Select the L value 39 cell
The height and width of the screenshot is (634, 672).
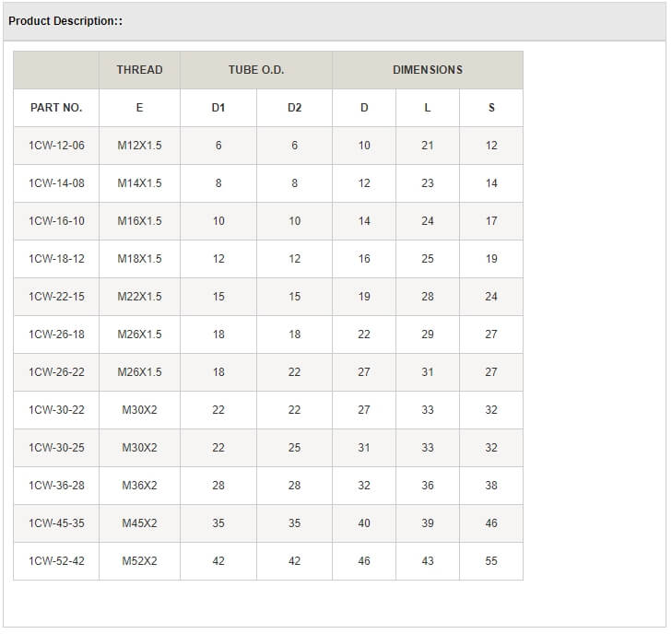click(428, 523)
